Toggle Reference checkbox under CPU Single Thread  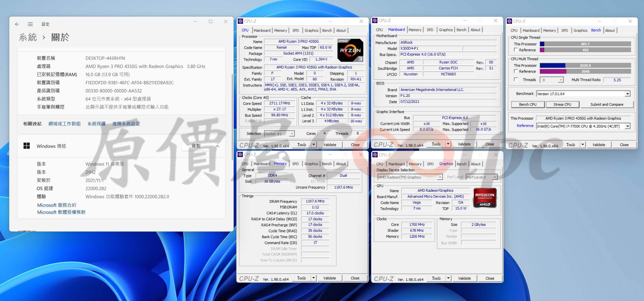click(516, 50)
